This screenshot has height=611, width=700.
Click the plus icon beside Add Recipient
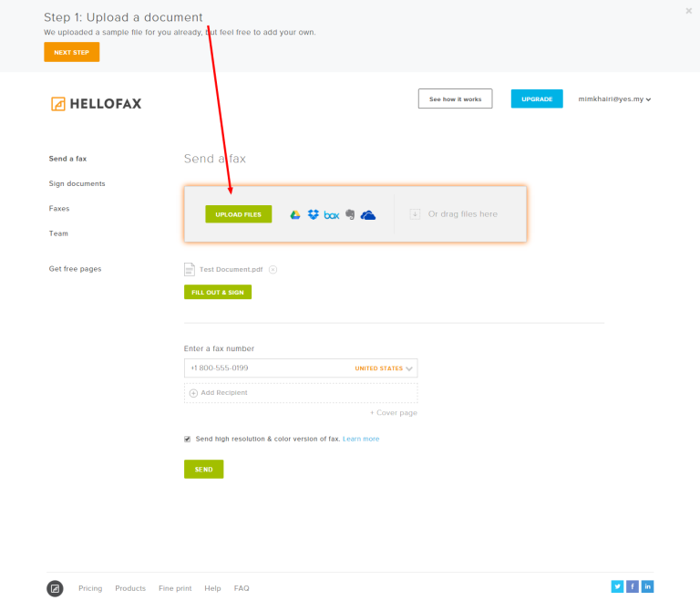point(193,393)
